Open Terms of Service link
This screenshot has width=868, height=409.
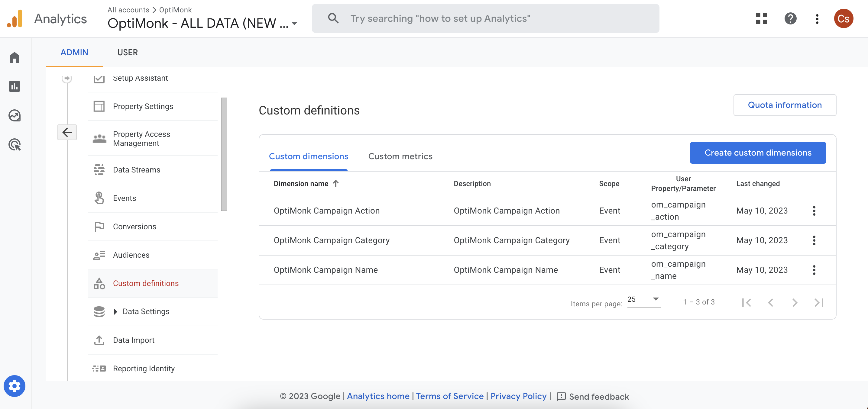[x=449, y=396]
